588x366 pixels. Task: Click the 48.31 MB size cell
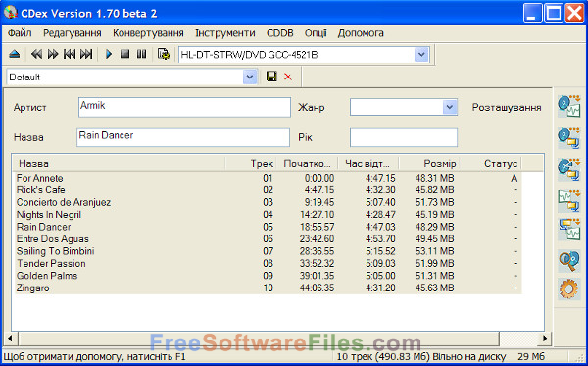pos(434,178)
